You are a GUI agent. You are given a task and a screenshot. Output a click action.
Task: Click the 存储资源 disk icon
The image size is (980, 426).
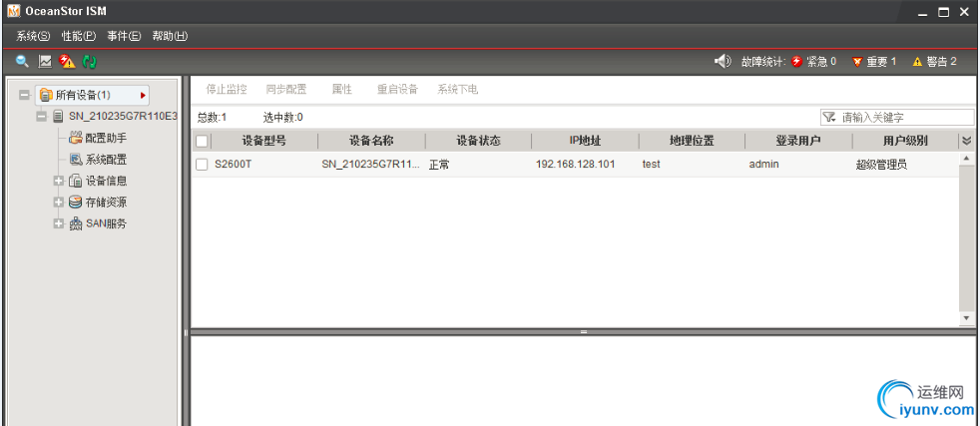point(75,202)
